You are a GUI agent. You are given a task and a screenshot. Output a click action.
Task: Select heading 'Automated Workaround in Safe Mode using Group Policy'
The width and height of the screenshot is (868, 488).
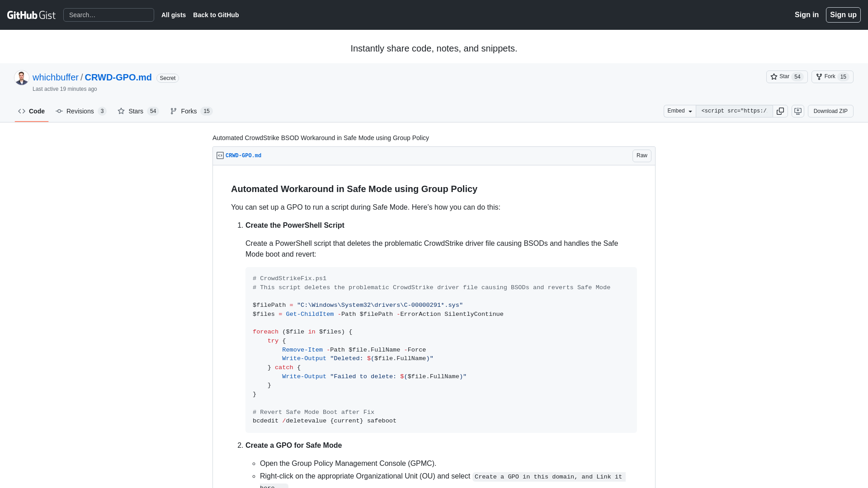[x=354, y=189]
